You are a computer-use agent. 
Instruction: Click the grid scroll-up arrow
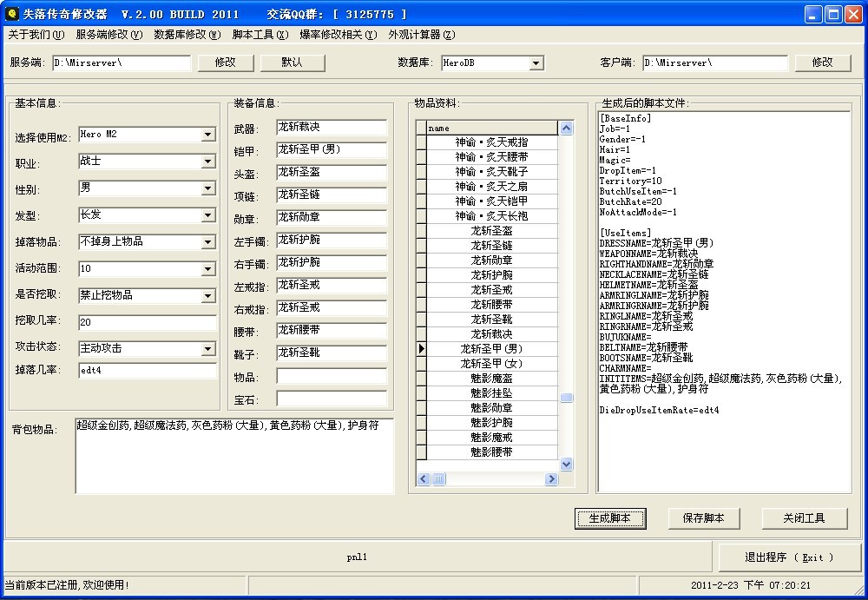[x=567, y=129]
